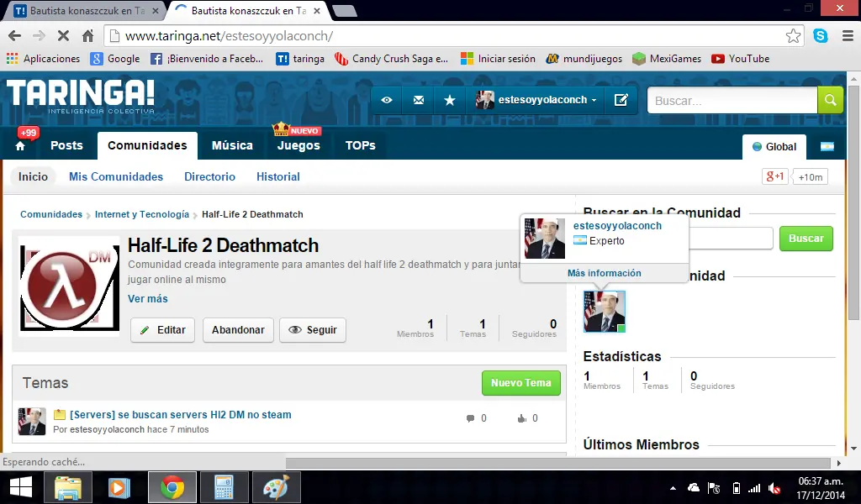Click the Argentina flag tab
The height and width of the screenshot is (504, 861).
(x=827, y=146)
